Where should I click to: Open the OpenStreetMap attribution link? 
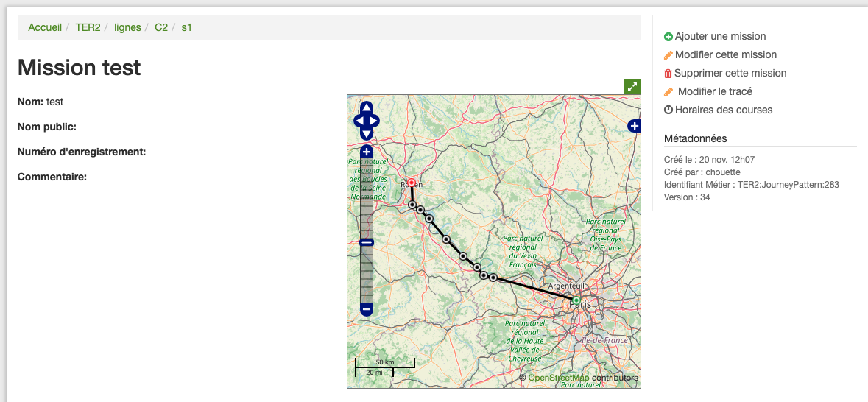559,378
